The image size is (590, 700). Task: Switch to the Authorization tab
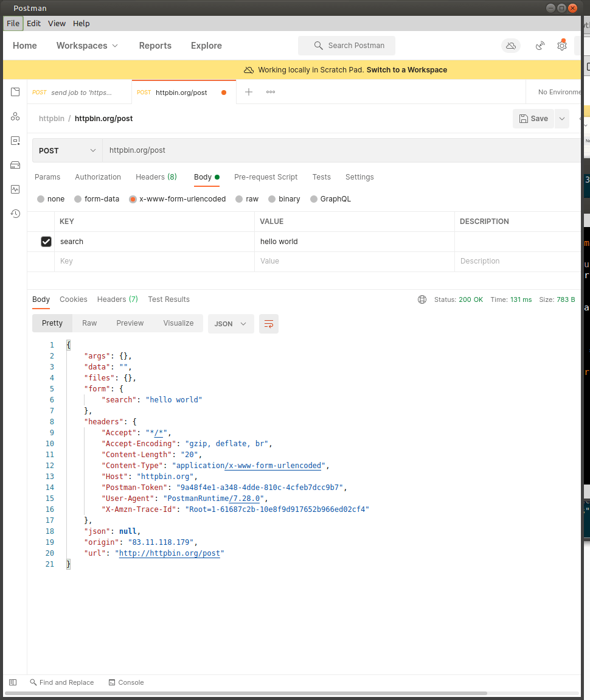tap(98, 177)
